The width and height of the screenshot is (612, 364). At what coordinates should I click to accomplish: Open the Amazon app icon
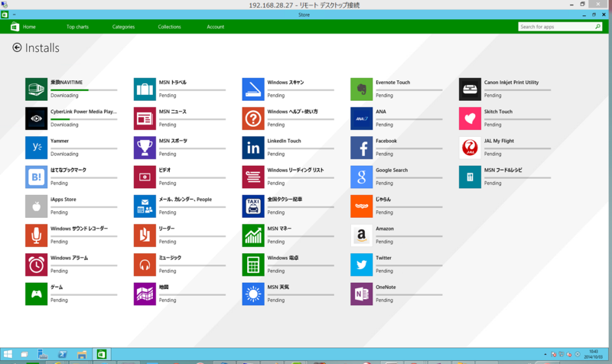pyautogui.click(x=361, y=236)
